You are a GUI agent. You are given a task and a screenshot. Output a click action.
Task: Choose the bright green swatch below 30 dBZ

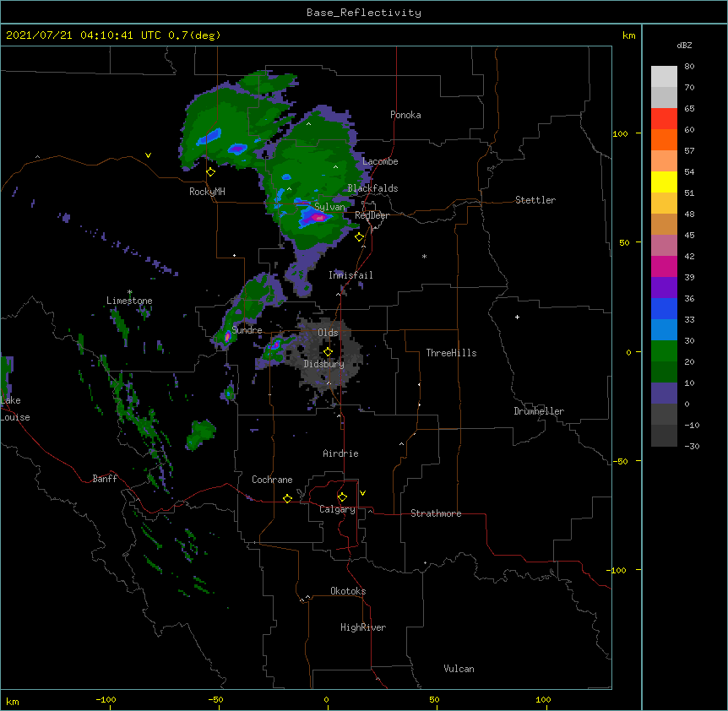[664, 351]
